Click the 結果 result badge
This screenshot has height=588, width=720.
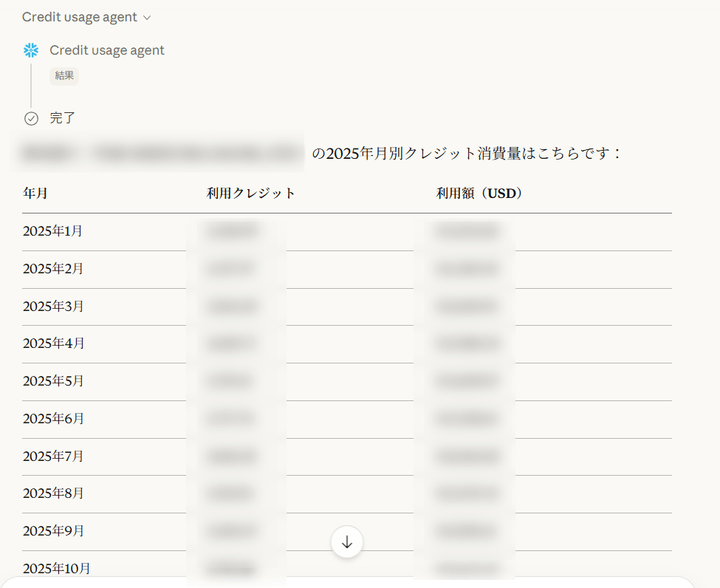click(64, 75)
